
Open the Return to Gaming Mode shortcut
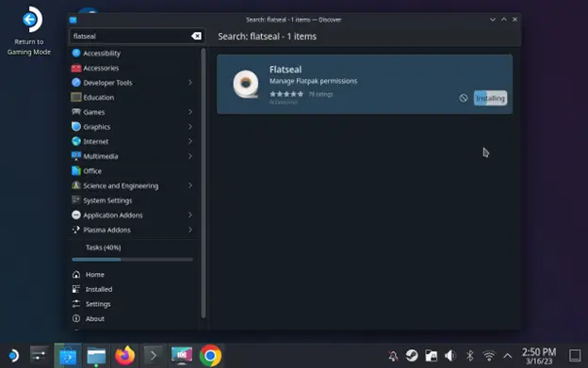coord(29,31)
